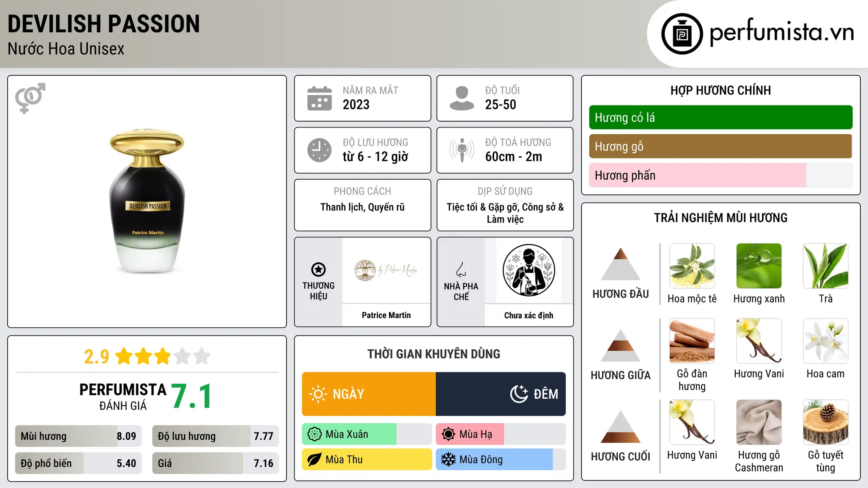Click the Nước Hoa Unisex subtitle

[x=66, y=49]
